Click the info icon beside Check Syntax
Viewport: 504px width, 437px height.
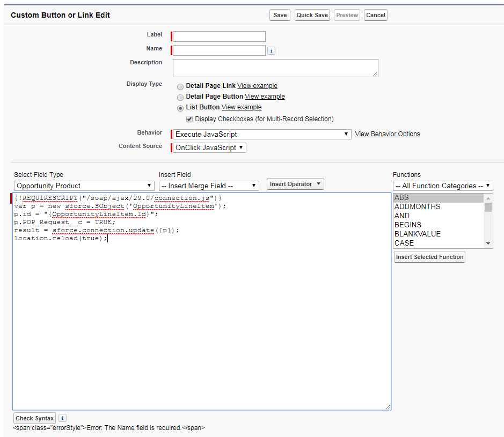62,418
